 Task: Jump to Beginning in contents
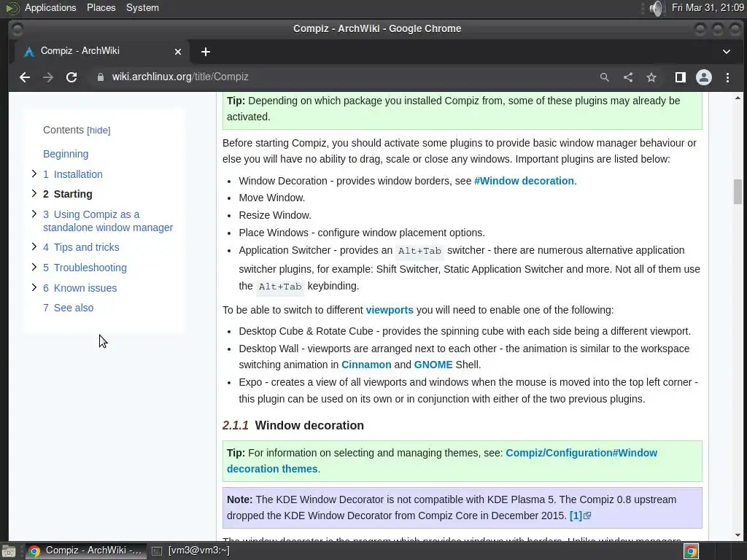pyautogui.click(x=66, y=154)
